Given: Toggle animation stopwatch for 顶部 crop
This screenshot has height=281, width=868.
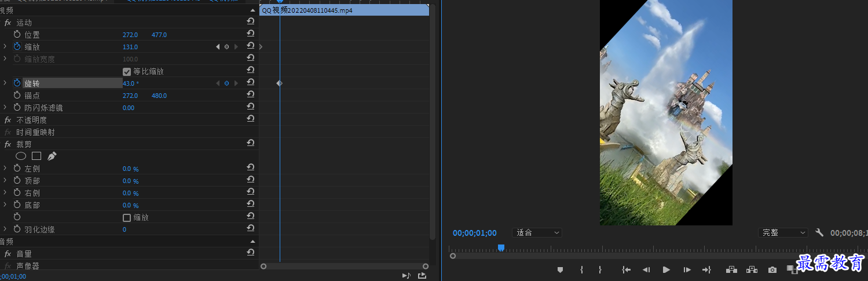Looking at the screenshot, I should [x=17, y=180].
